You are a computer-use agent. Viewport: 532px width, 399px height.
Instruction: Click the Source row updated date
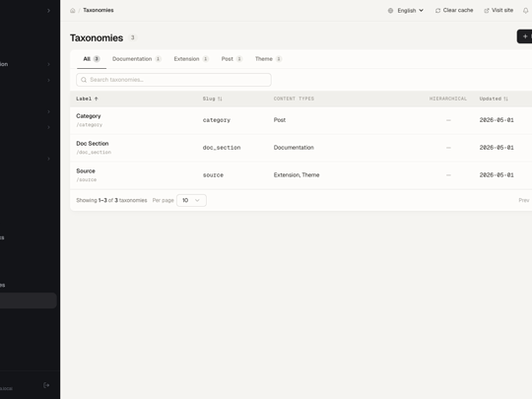[497, 175]
